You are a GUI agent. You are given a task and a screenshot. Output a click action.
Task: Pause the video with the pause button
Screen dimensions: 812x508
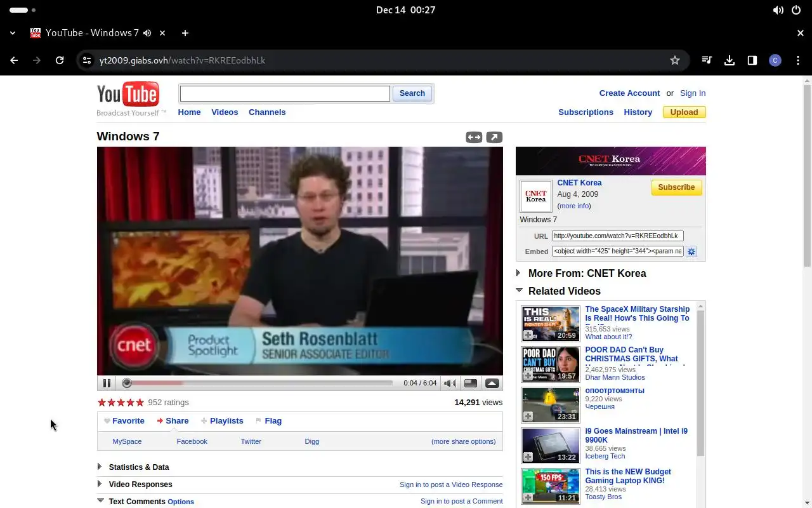(x=107, y=383)
